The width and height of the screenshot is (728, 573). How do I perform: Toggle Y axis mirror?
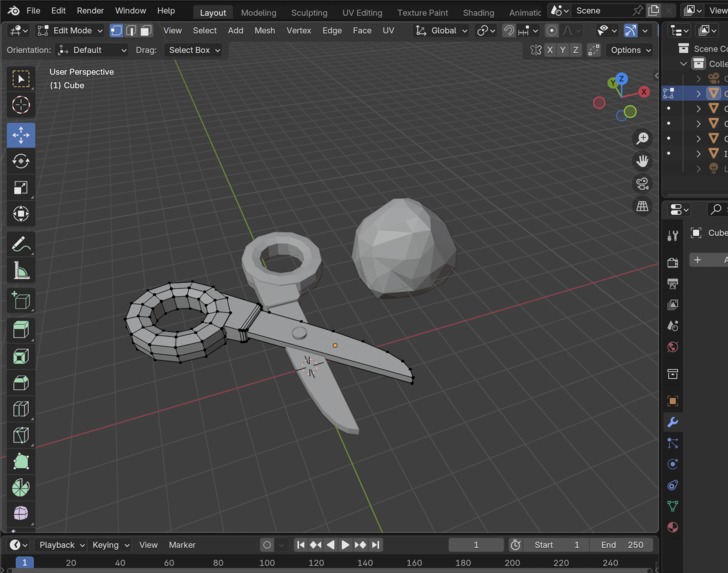(563, 50)
